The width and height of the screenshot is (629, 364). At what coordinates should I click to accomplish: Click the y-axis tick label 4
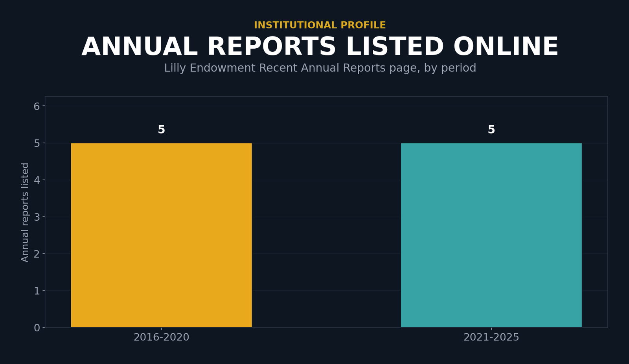[x=37, y=180]
